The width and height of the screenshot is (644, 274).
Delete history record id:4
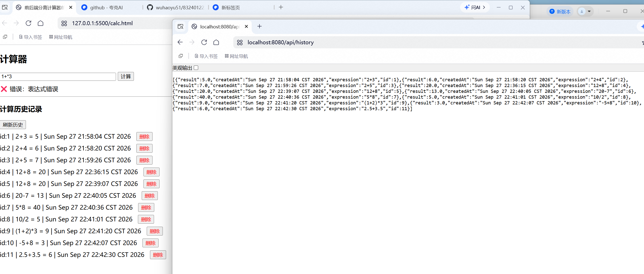pyautogui.click(x=151, y=172)
